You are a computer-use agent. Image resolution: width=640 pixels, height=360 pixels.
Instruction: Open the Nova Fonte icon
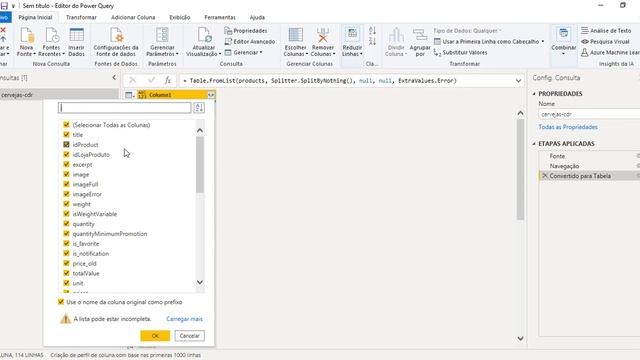(27, 36)
